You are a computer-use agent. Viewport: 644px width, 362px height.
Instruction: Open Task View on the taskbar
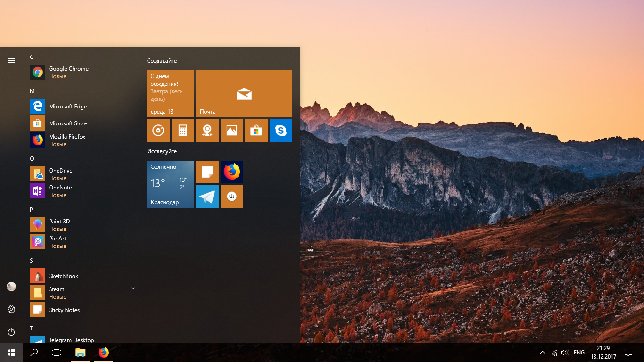coord(57,353)
